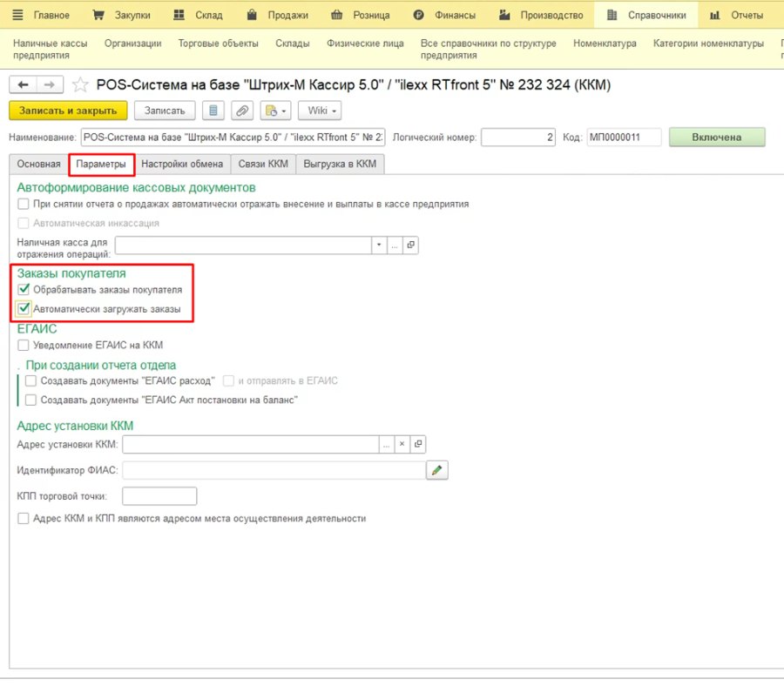Enable auto-reflecting deposits and payouts checkbox
The image size is (784, 686).
click(23, 204)
